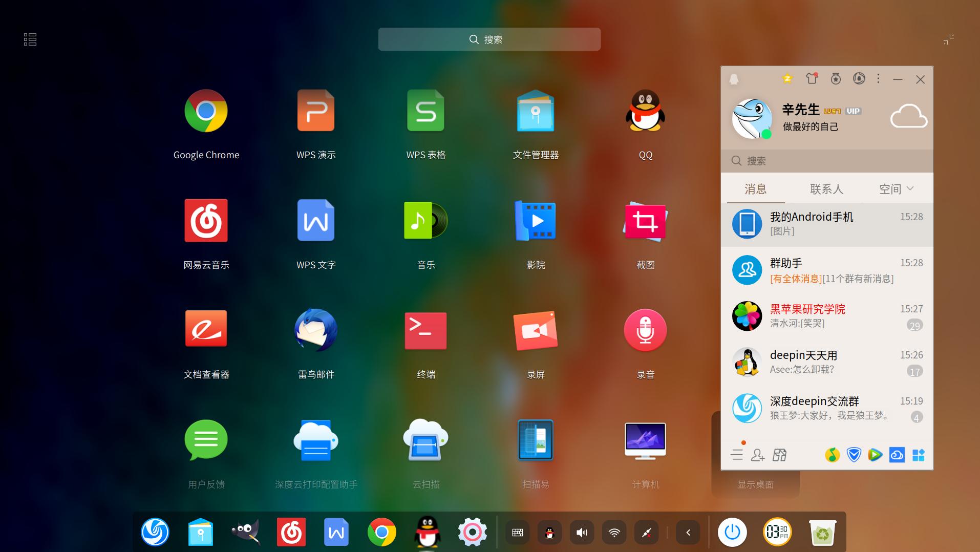Click the dock power button
This screenshot has height=552, width=980.
[732, 533]
